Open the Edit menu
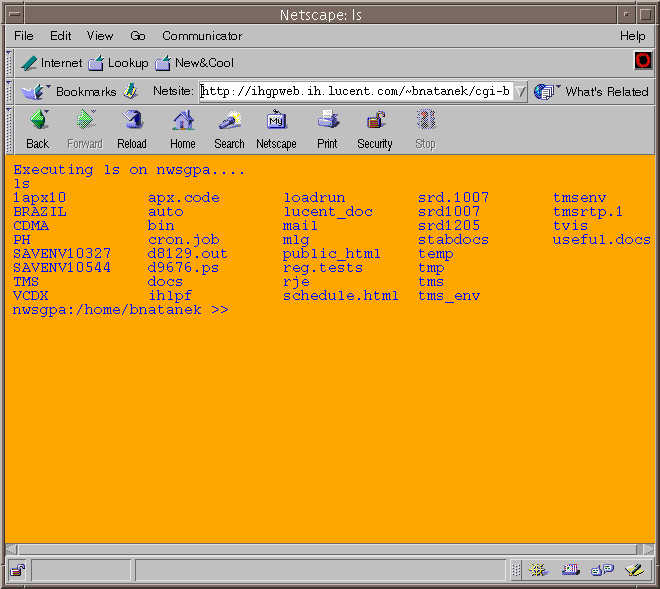The height and width of the screenshot is (589, 660). pyautogui.click(x=61, y=36)
